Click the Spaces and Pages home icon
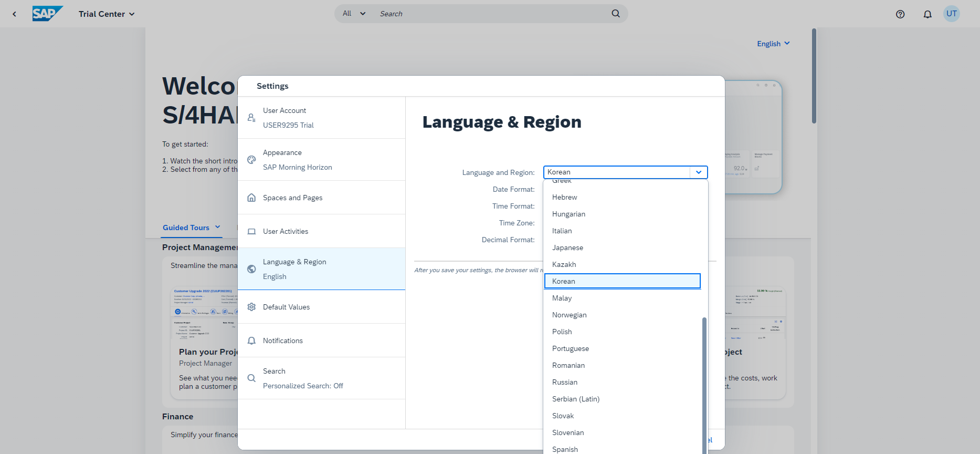 coord(251,198)
